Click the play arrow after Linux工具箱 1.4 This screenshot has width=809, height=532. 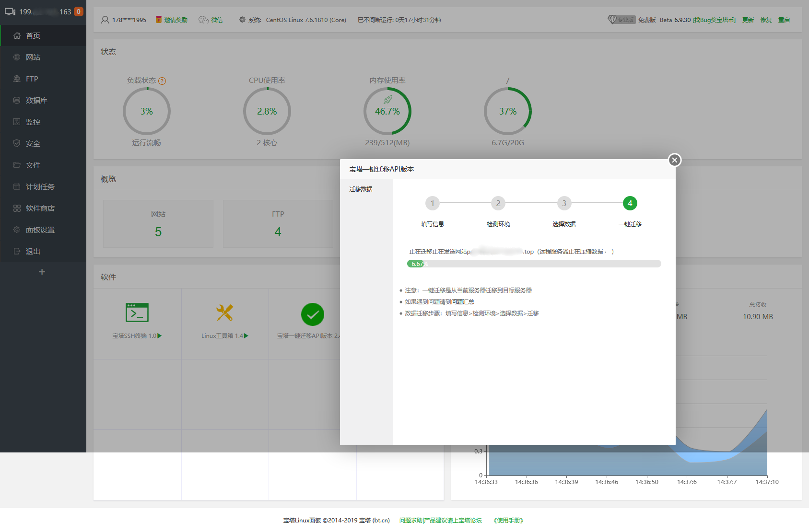246,336
